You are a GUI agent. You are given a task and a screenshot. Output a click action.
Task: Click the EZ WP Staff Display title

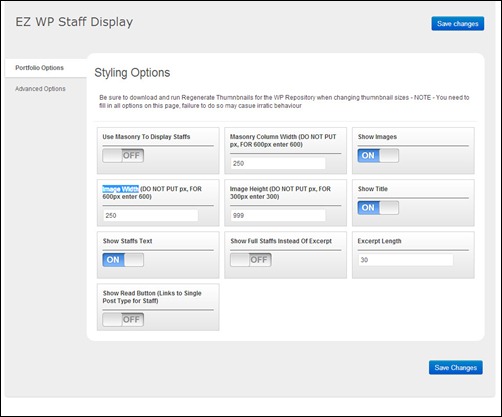click(x=74, y=22)
